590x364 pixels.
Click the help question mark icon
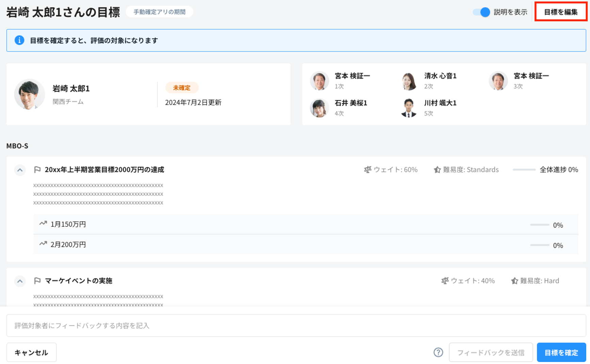(x=438, y=352)
